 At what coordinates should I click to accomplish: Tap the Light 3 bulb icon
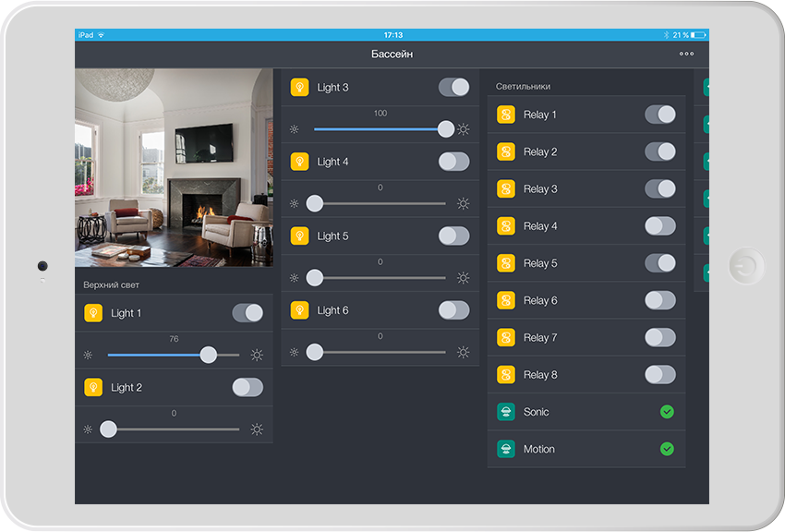tap(299, 88)
